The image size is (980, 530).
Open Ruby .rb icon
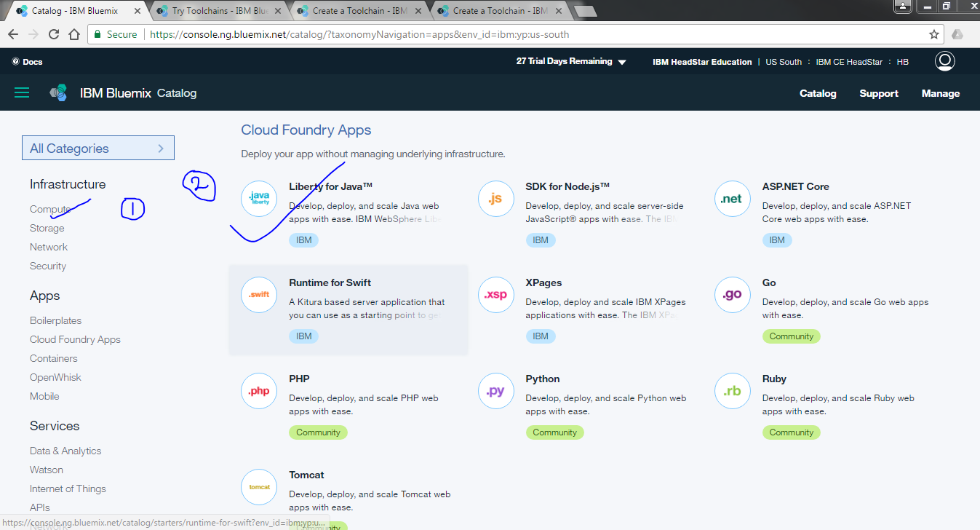point(733,391)
